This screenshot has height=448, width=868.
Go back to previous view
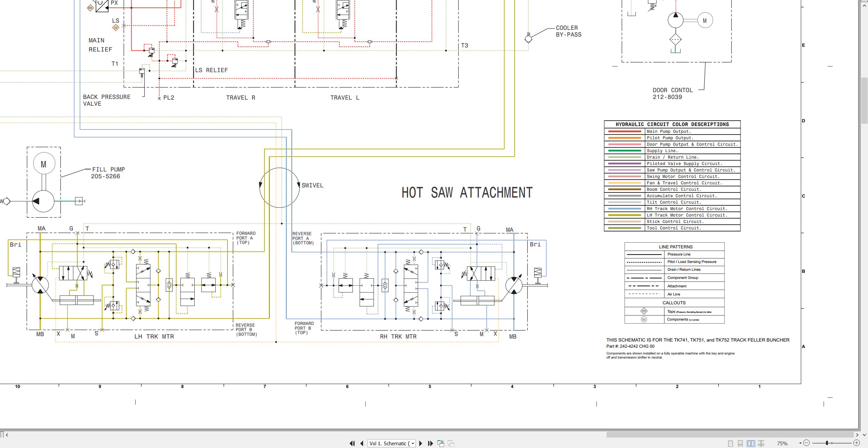441,443
